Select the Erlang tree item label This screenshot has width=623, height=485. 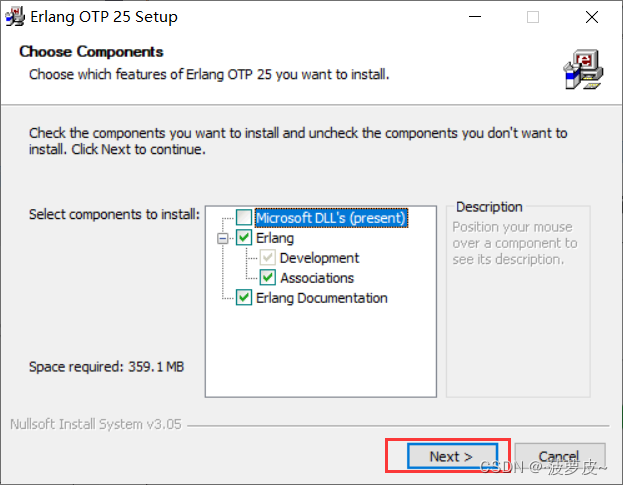(275, 238)
